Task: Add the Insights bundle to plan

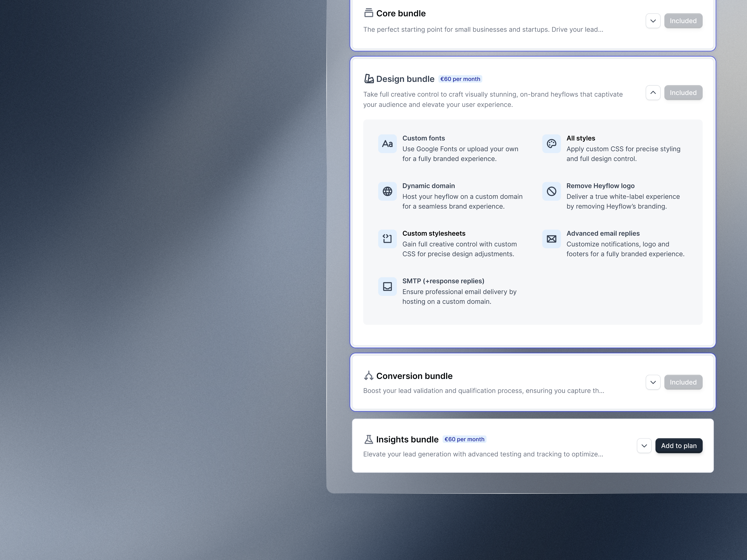Action: point(678,446)
